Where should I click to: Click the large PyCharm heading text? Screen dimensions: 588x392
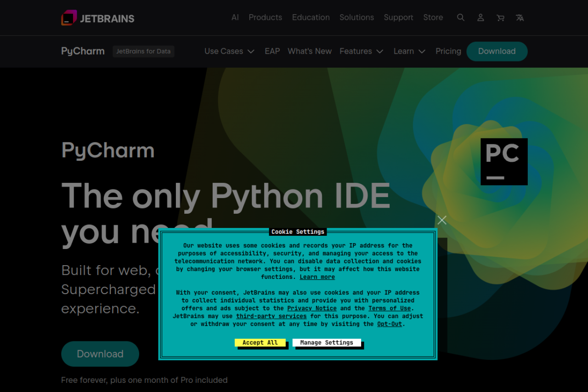(x=108, y=151)
